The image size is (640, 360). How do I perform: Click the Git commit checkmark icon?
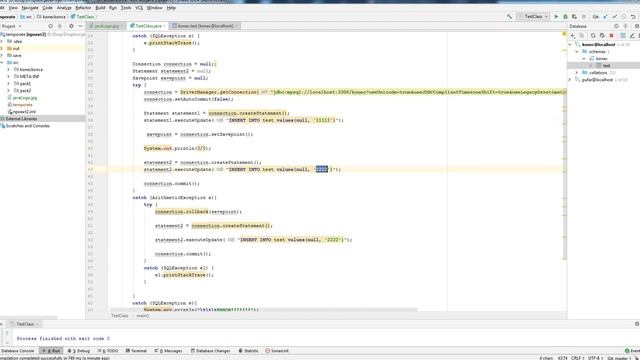[615, 17]
